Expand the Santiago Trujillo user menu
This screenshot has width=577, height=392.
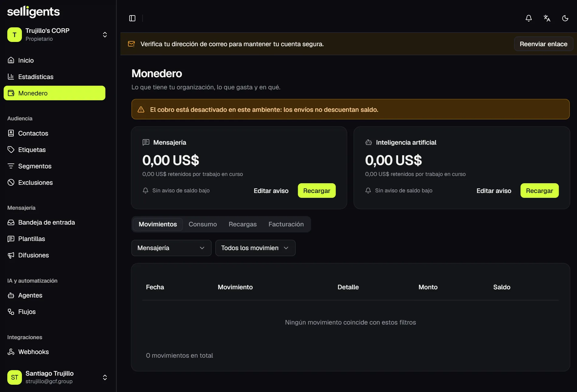tap(105, 377)
